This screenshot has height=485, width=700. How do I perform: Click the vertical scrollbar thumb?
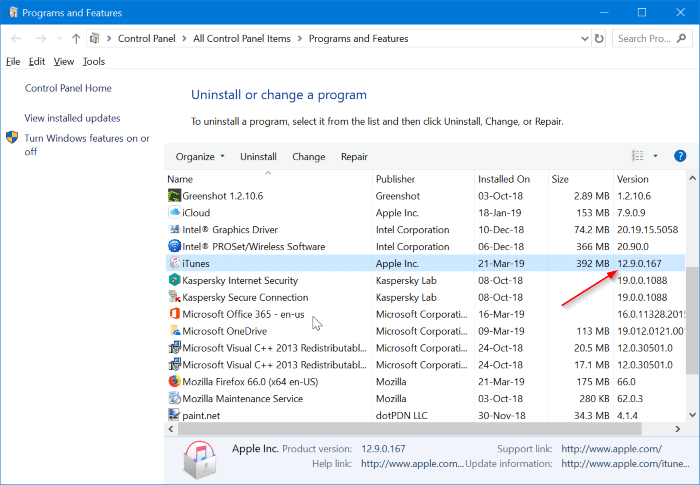pos(692,320)
